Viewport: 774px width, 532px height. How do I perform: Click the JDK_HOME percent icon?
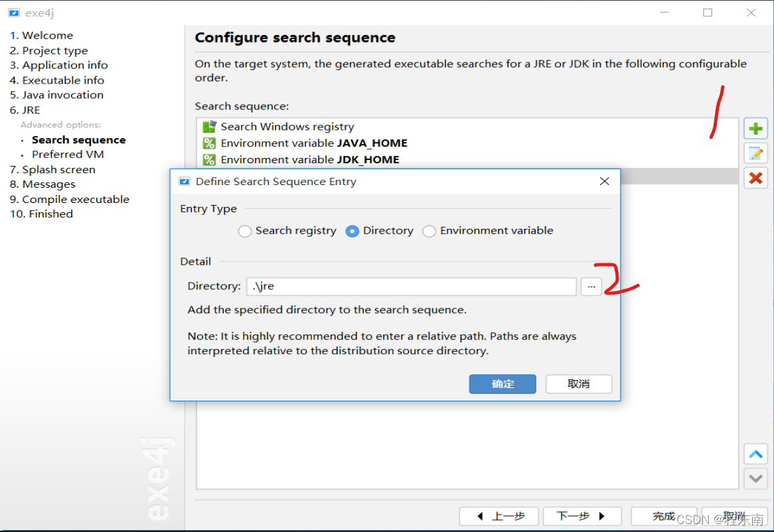coord(209,160)
